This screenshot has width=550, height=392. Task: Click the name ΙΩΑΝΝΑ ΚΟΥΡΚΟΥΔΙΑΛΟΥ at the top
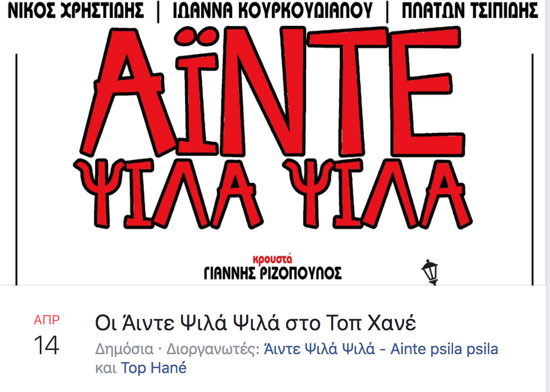pyautogui.click(x=273, y=10)
